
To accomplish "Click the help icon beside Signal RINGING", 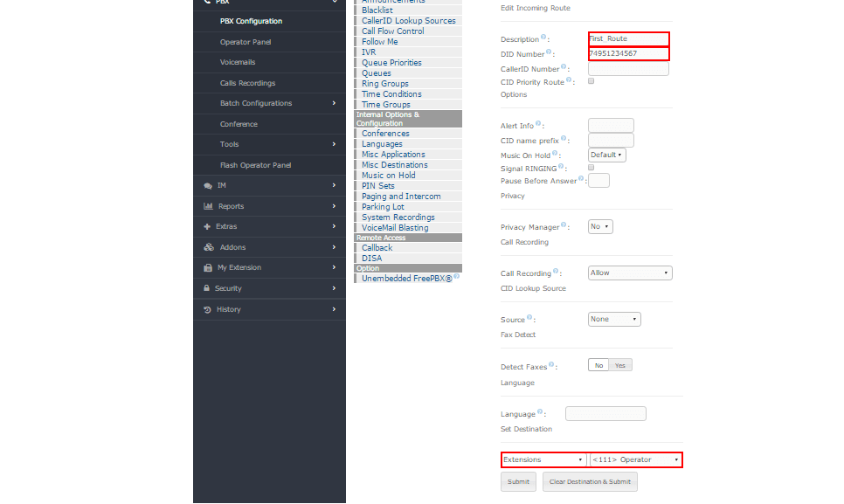I will click(x=561, y=166).
